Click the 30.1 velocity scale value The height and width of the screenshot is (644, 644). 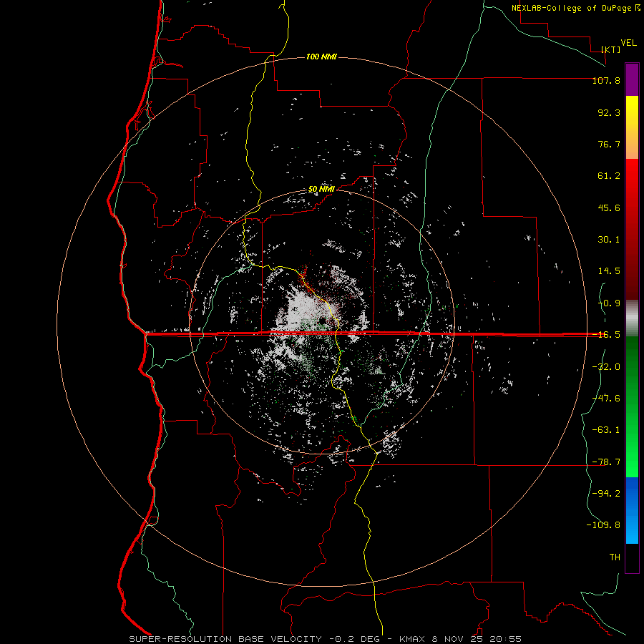609,240
